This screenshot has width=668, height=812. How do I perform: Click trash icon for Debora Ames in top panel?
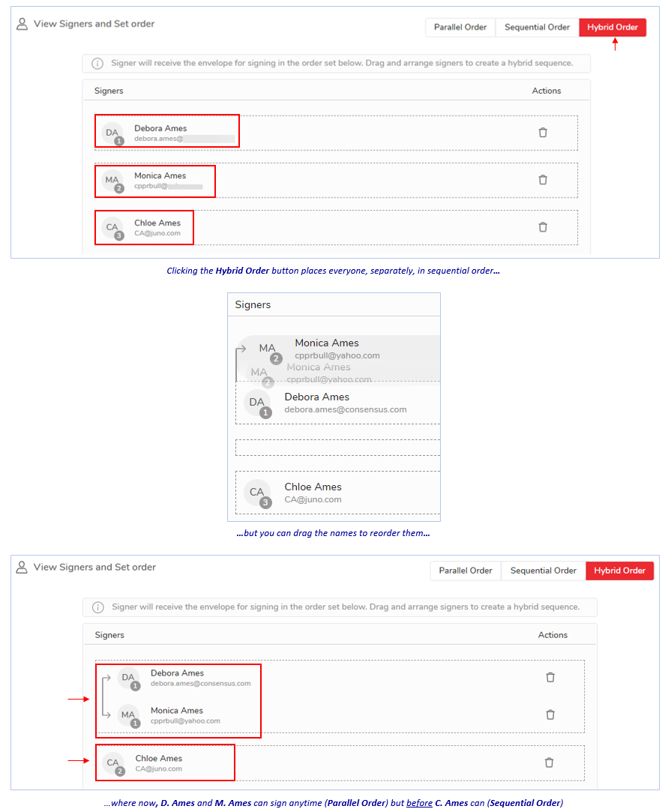pos(543,133)
